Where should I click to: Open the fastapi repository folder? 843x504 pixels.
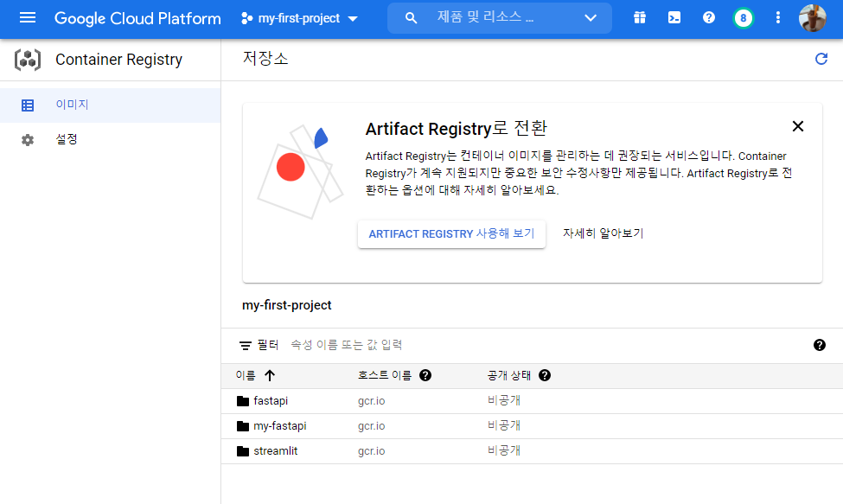(x=271, y=401)
